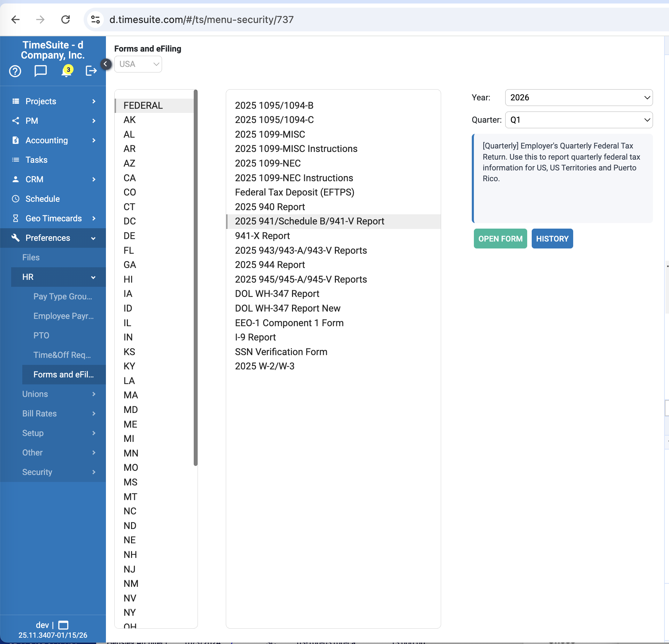This screenshot has width=669, height=644.
Task: Click the browser back arrow
Action: pos(15,20)
